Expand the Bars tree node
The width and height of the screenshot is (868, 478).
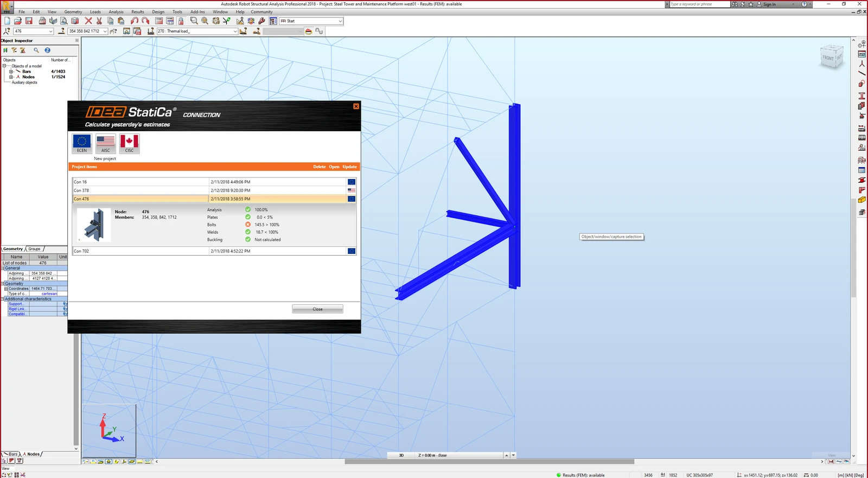(x=11, y=72)
